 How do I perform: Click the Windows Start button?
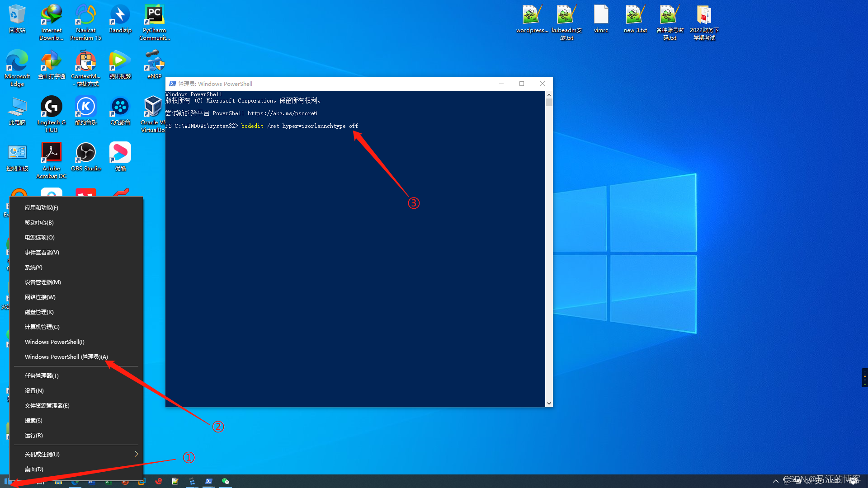(8, 481)
